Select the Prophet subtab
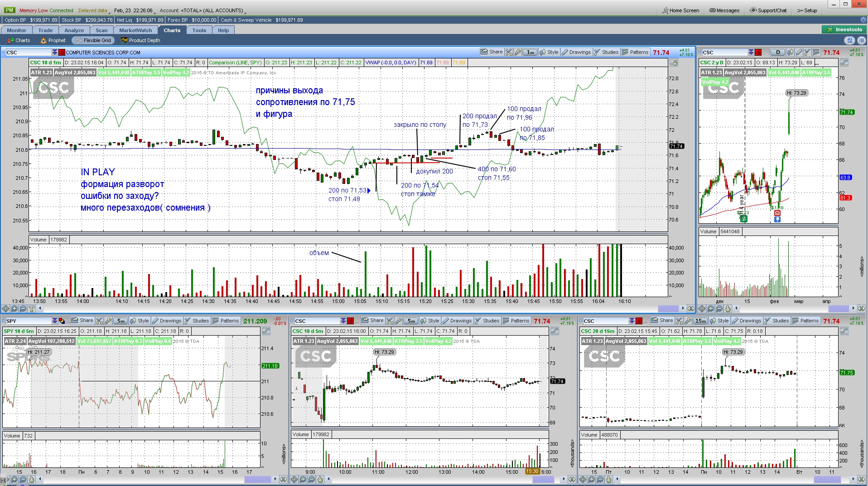The width and height of the screenshot is (868, 486). [x=53, y=40]
